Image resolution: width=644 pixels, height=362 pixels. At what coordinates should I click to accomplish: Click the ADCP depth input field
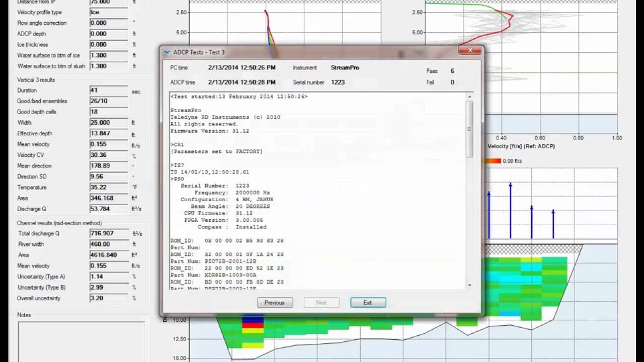click(109, 34)
